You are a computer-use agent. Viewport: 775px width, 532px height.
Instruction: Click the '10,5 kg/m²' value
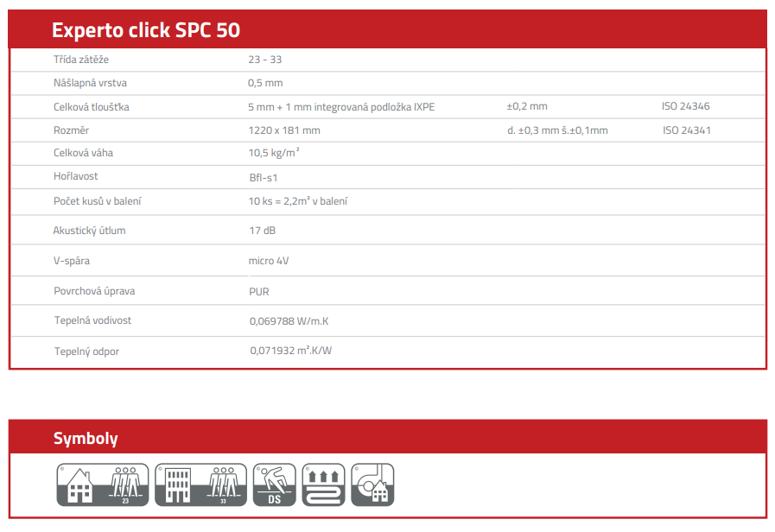click(x=274, y=153)
